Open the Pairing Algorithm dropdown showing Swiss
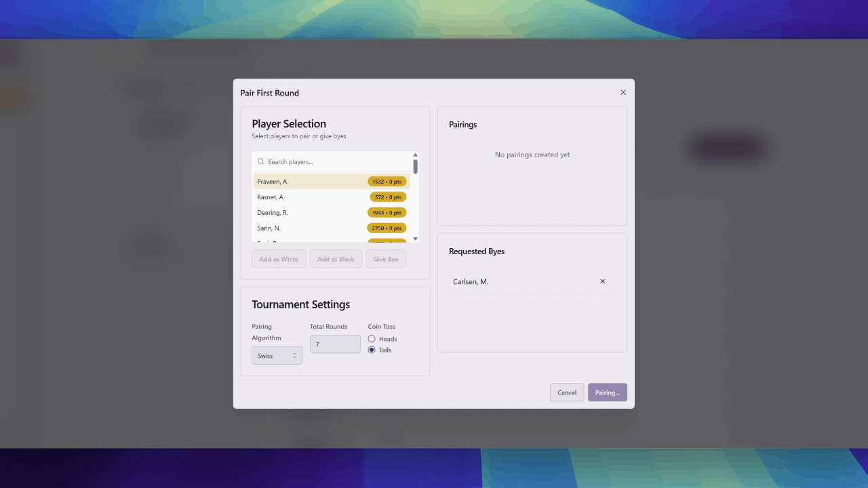 coord(277,356)
